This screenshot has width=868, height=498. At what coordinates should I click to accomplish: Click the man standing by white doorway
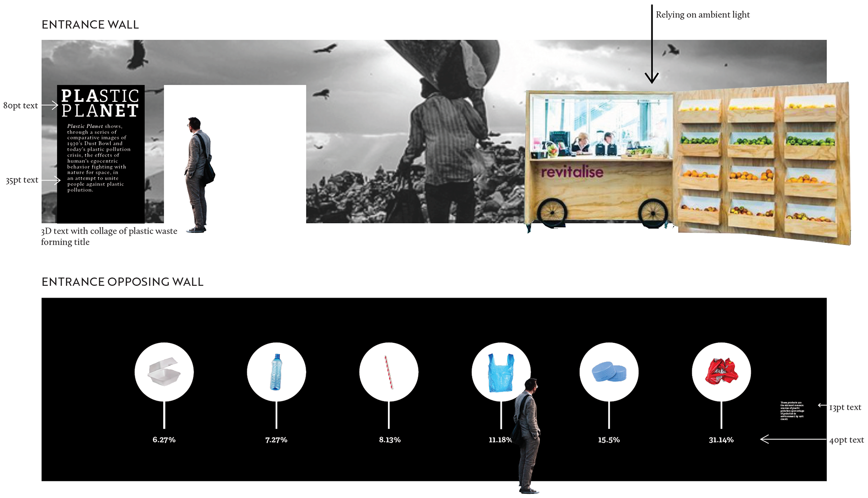click(x=199, y=175)
